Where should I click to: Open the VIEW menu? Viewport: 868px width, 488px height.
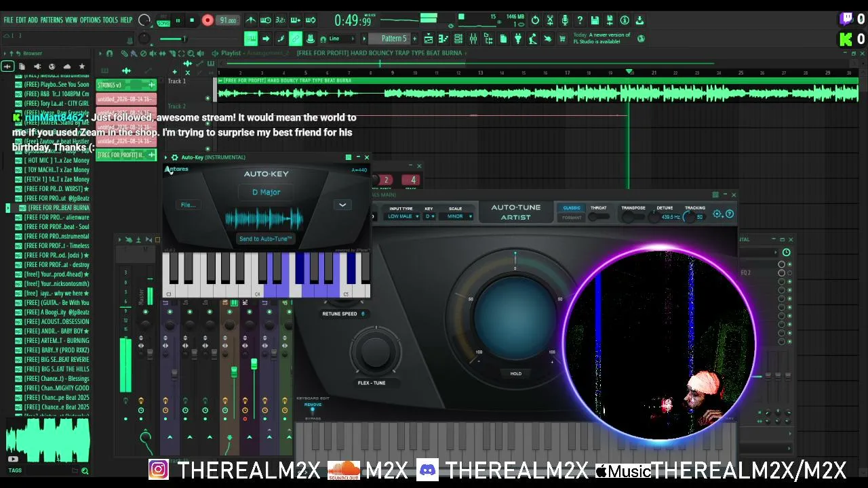pyautogui.click(x=71, y=20)
